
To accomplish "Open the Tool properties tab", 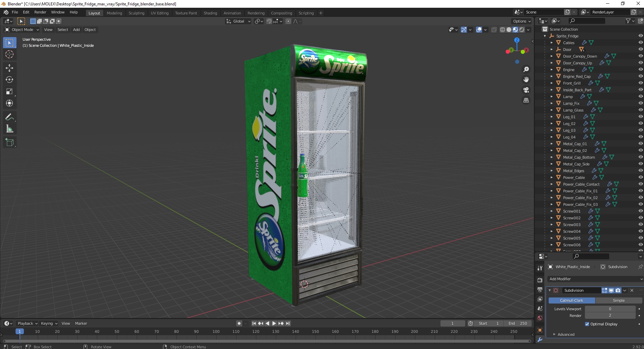I will [x=540, y=268].
